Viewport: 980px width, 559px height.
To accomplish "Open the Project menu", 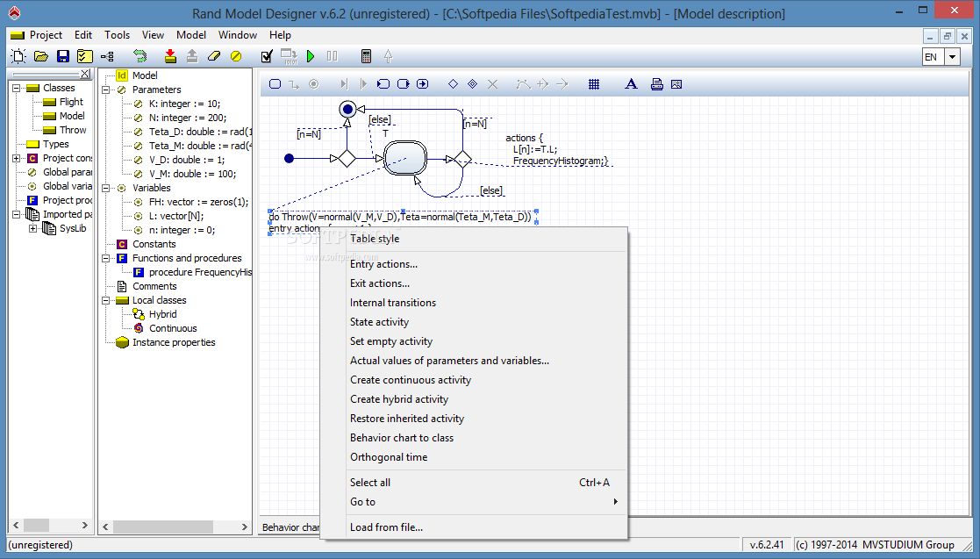I will [46, 35].
